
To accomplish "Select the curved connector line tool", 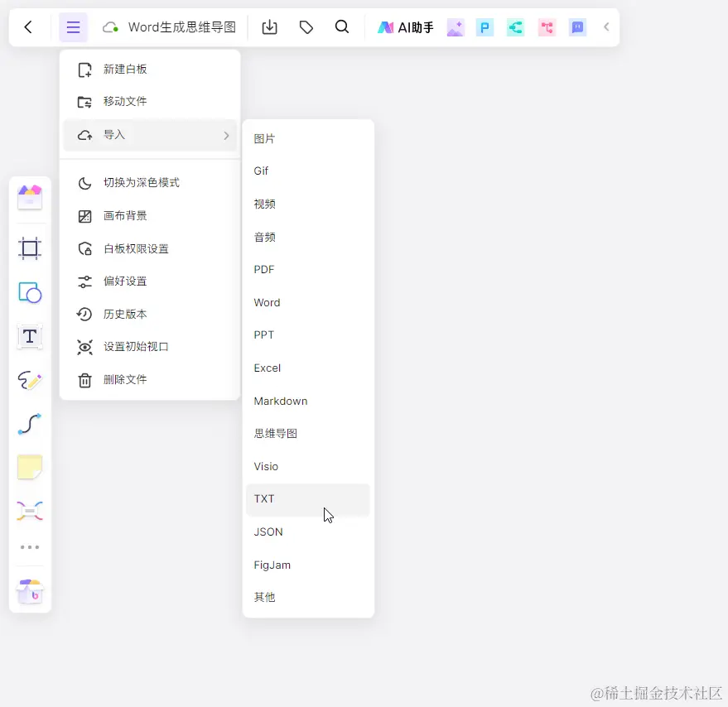I will 30,424.
